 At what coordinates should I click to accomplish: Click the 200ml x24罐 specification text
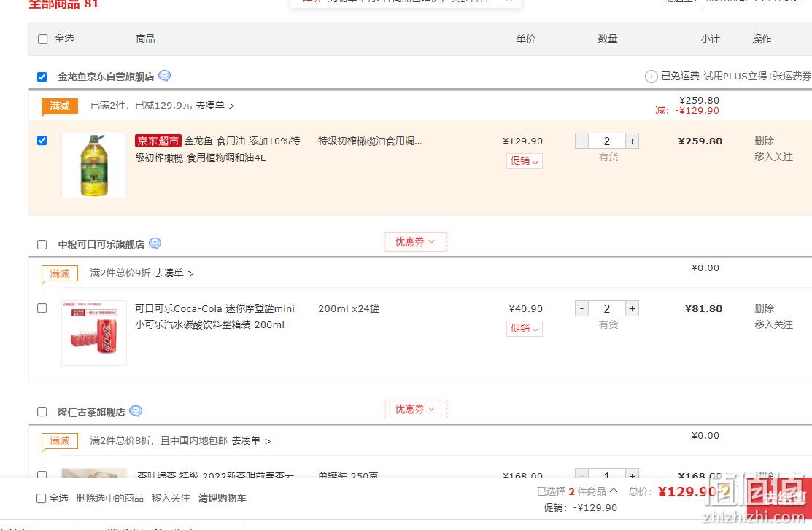click(349, 308)
